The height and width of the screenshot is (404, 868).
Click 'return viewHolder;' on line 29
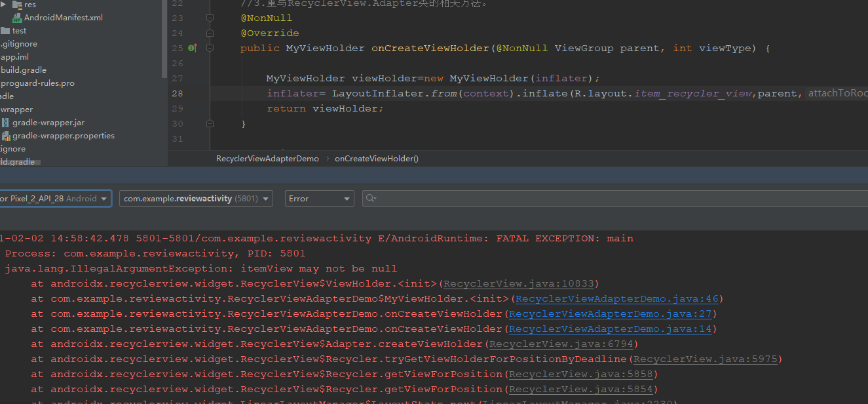[x=325, y=108]
